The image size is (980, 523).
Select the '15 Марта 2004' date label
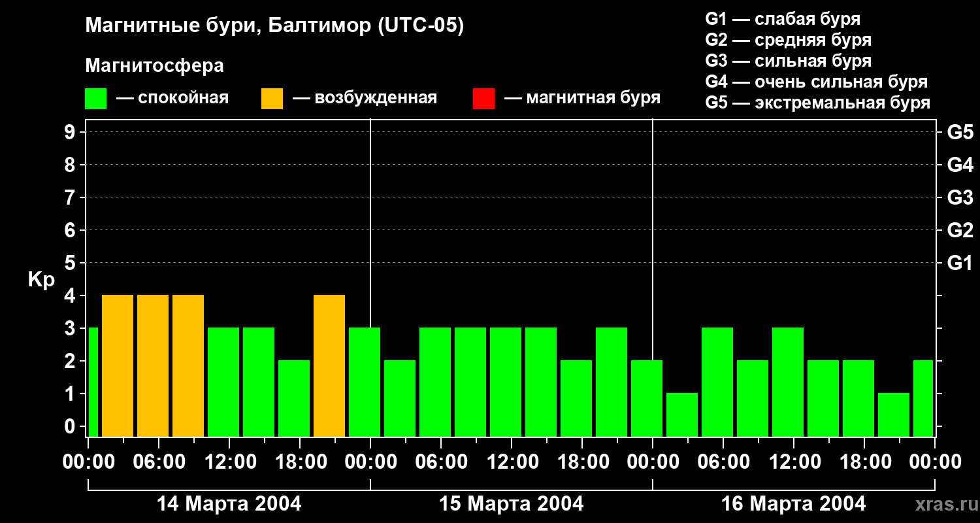[x=512, y=504]
